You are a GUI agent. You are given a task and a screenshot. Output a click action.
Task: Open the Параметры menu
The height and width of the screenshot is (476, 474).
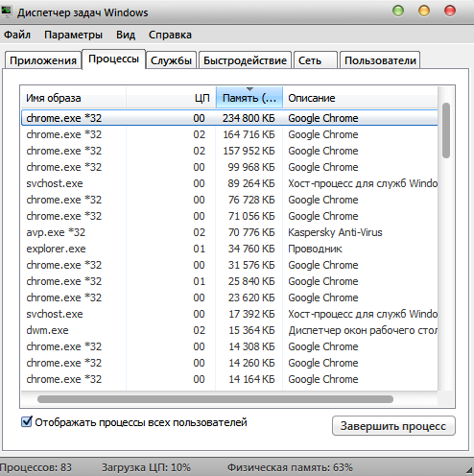click(73, 35)
